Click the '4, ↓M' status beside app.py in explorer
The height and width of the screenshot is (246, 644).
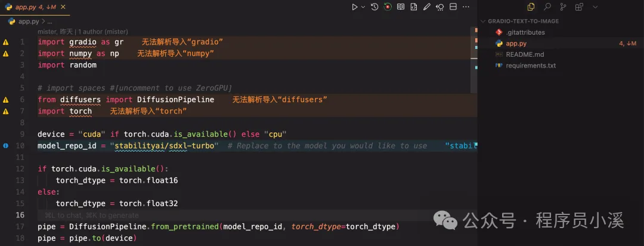click(x=627, y=43)
